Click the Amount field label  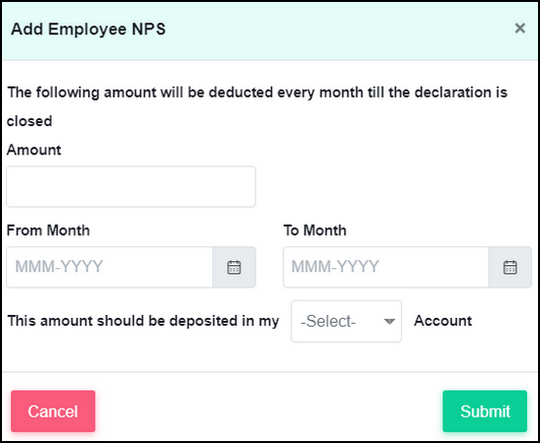coord(34,150)
